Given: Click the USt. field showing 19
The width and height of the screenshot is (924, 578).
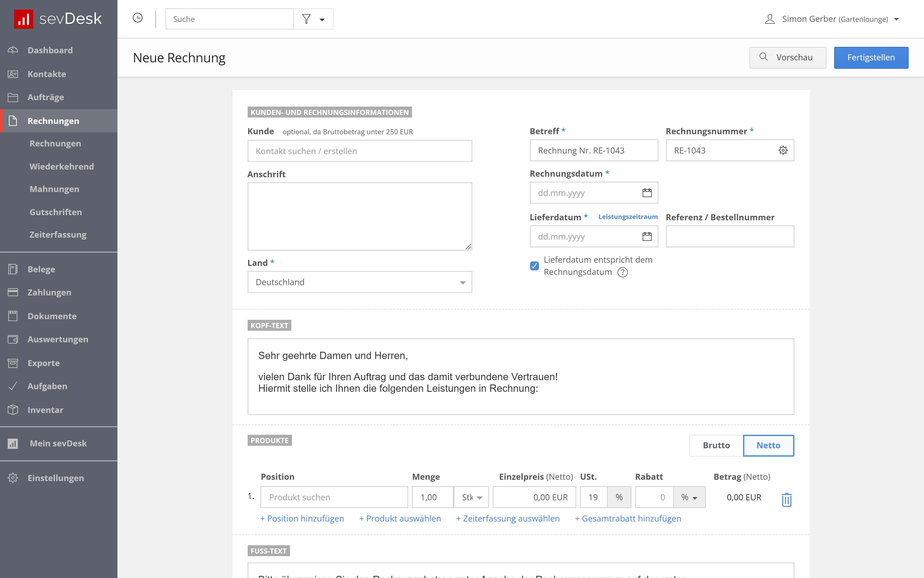Looking at the screenshot, I should click(594, 497).
